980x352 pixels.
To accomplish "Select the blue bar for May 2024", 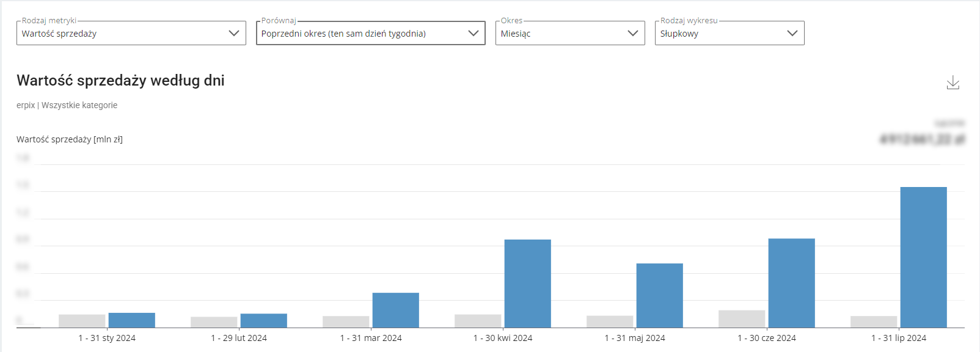I will (659, 296).
